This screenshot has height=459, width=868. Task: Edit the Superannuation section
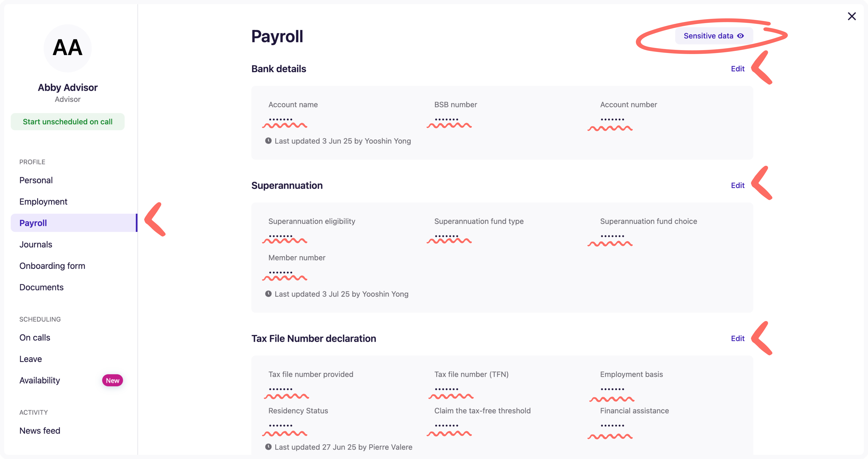[737, 185]
